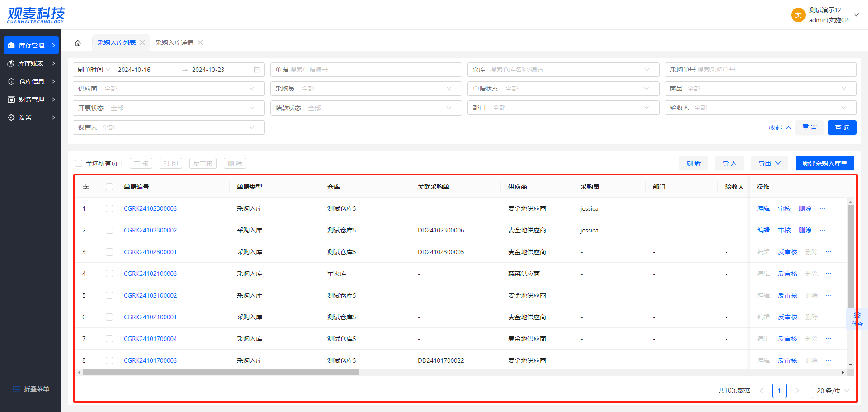
Task: Click the 单据 search input field
Action: tap(366, 70)
